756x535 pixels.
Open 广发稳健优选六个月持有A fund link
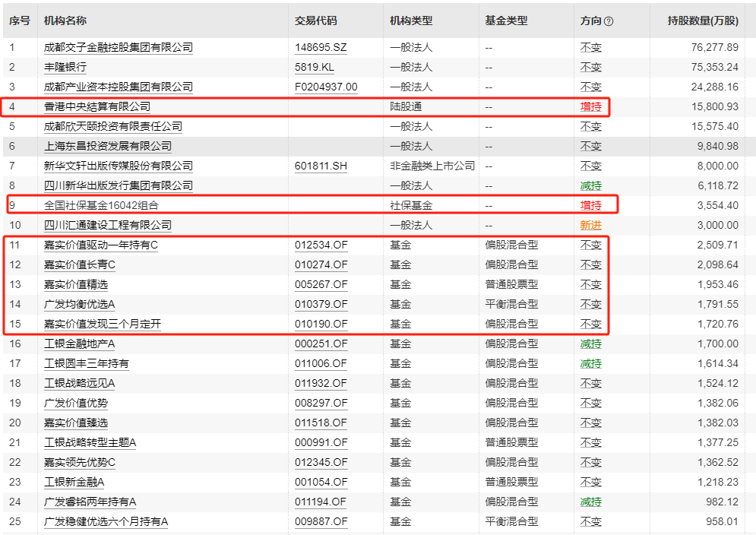(106, 522)
